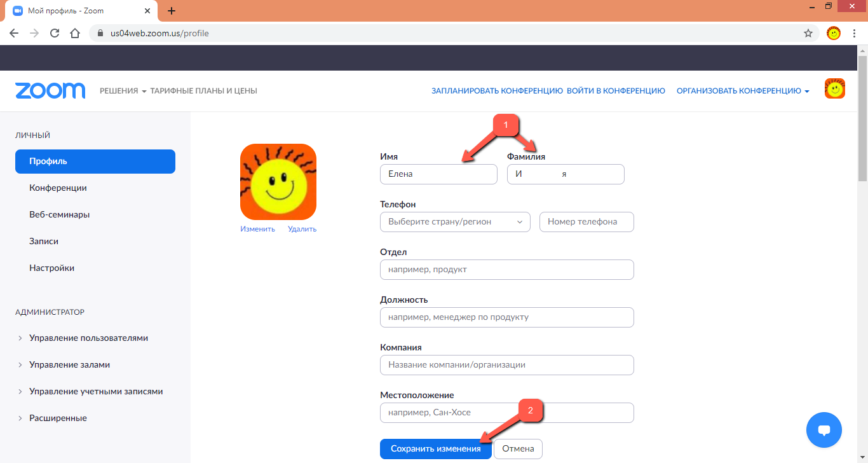
Task: Click browser back arrow
Action: [14, 33]
